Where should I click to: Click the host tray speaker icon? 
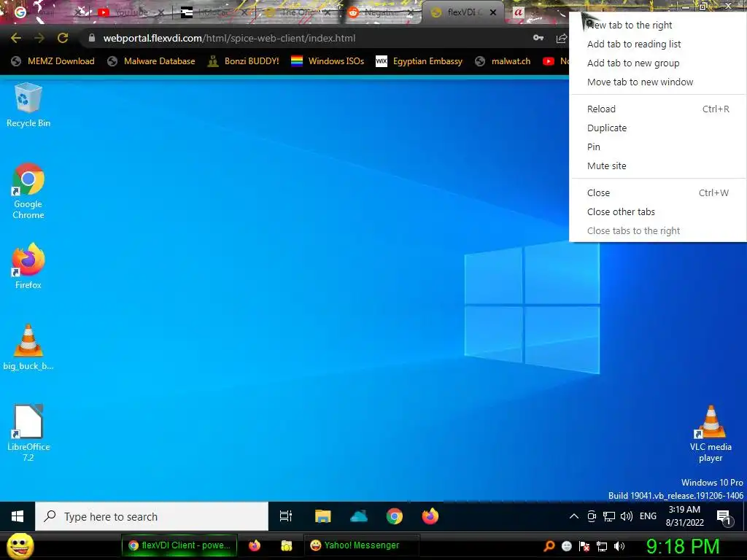click(619, 546)
